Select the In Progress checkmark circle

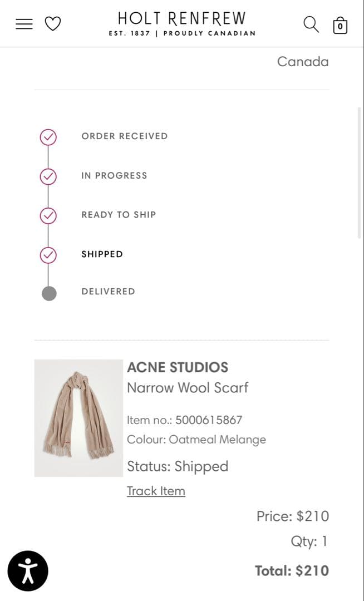point(48,176)
